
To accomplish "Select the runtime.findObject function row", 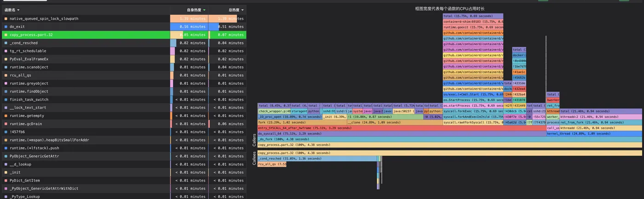I will [x=124, y=91].
